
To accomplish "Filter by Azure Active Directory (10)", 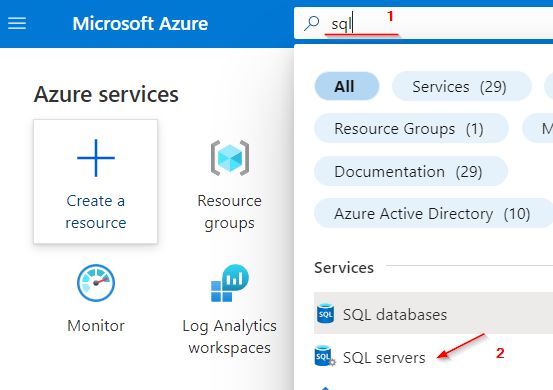I will tap(433, 213).
